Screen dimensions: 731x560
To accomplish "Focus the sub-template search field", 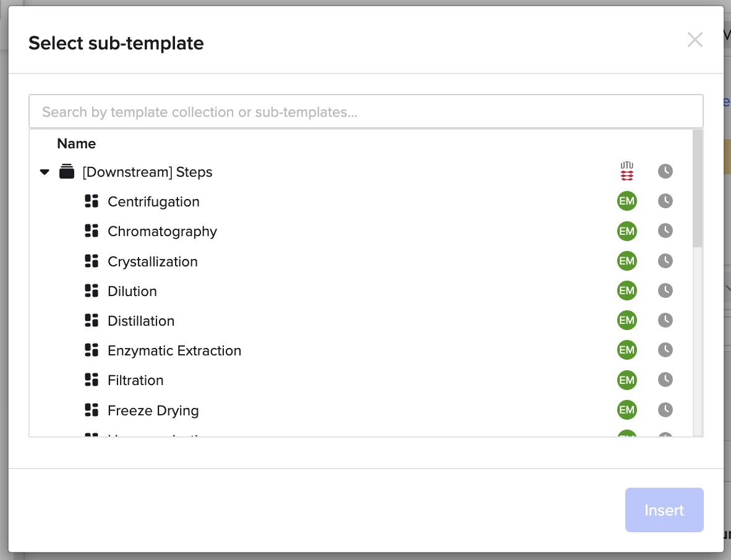I will point(366,111).
